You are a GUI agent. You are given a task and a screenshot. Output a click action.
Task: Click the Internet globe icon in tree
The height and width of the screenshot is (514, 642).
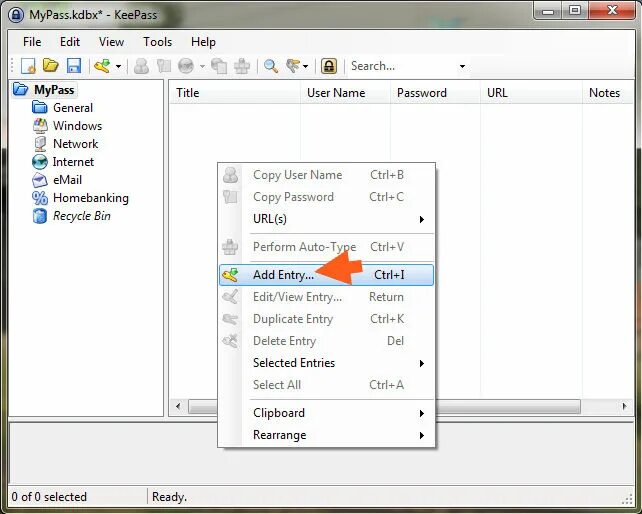[40, 162]
